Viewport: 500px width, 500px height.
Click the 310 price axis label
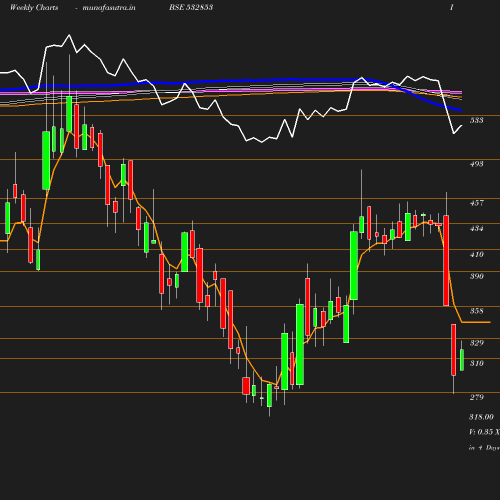[476, 363]
